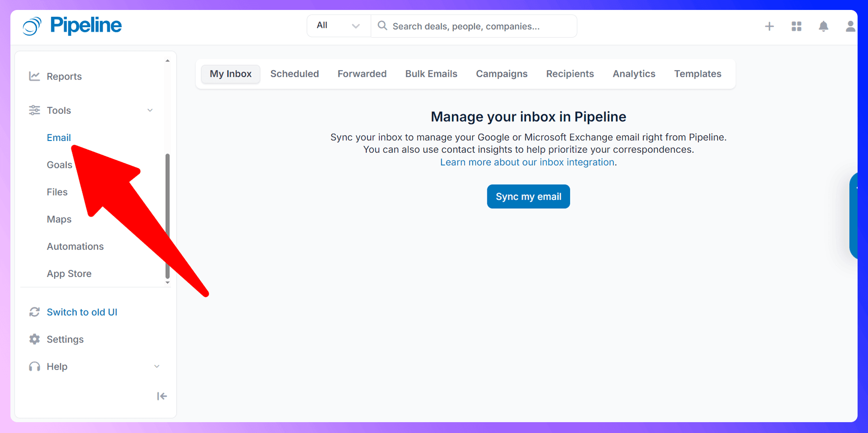Viewport: 868px width, 433px height.
Task: Click the Pipeline wordmark text
Action: [86, 26]
